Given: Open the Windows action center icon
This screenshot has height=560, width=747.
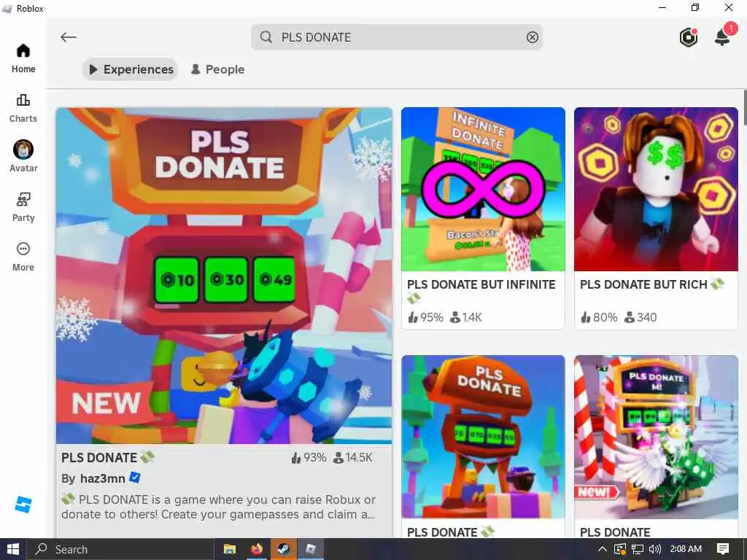Looking at the screenshot, I should [x=723, y=549].
